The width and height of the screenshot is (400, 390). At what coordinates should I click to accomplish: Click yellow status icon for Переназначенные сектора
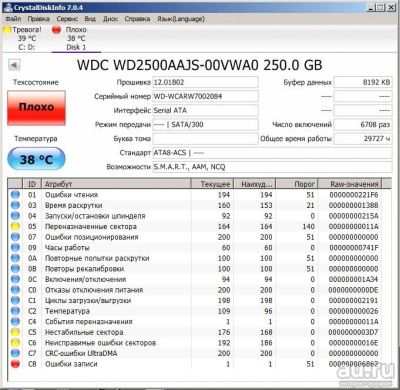(x=15, y=226)
